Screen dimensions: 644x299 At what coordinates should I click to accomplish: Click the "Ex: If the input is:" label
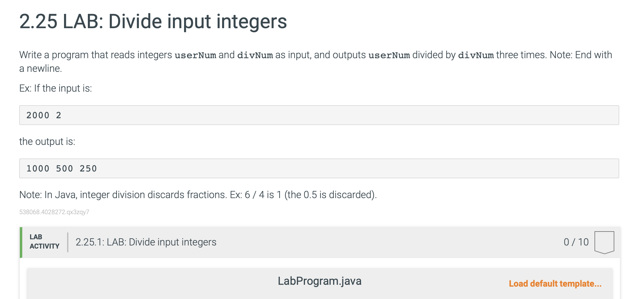tap(56, 88)
